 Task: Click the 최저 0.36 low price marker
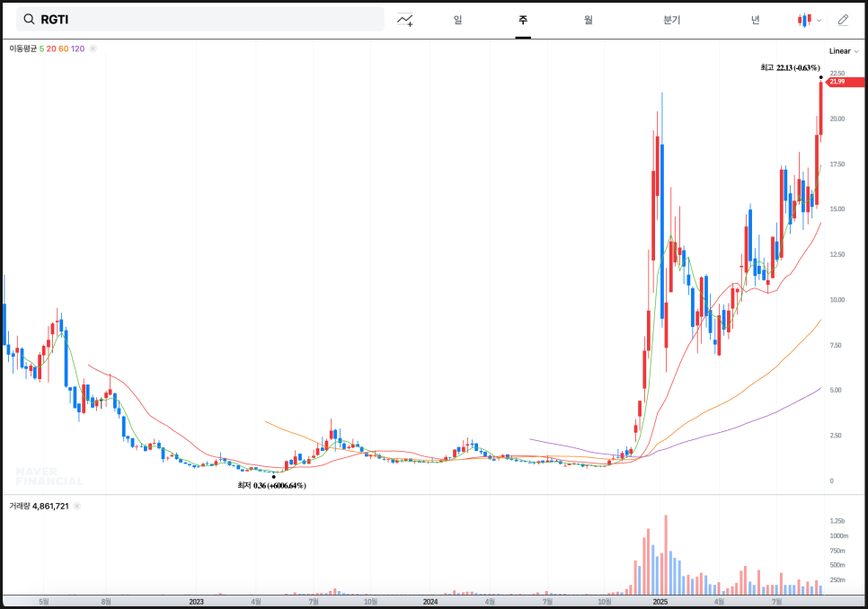tap(271, 485)
